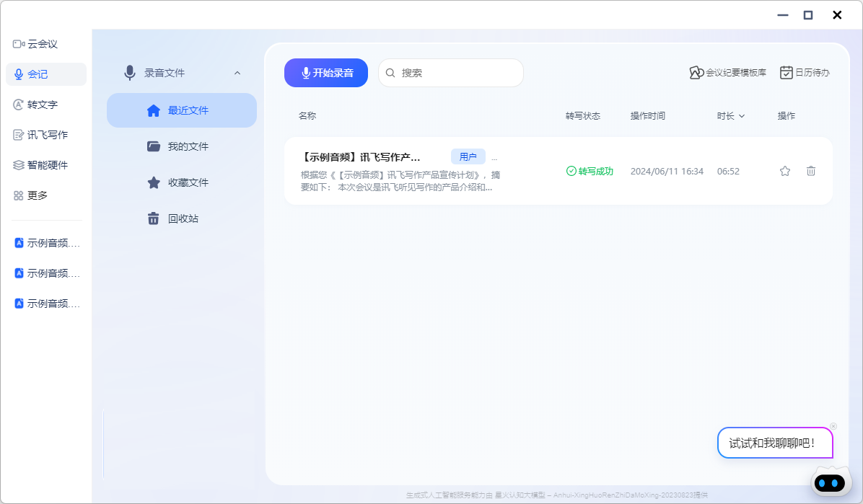Click the 操作 column header

(x=787, y=115)
